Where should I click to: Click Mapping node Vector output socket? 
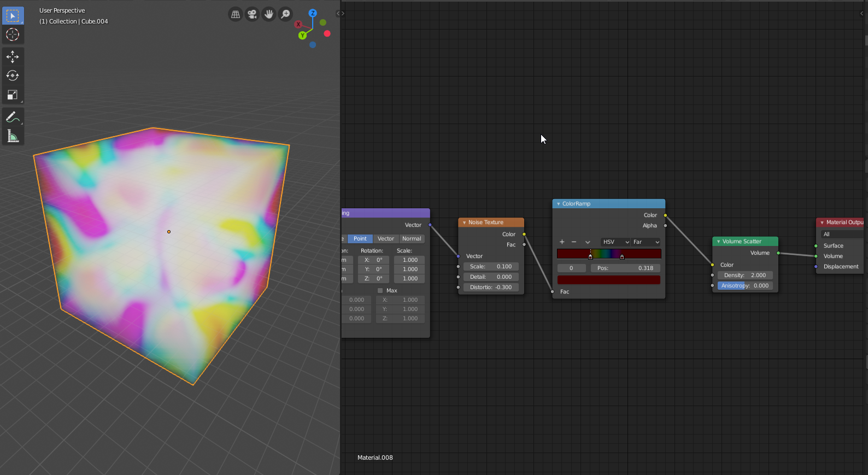coord(430,225)
